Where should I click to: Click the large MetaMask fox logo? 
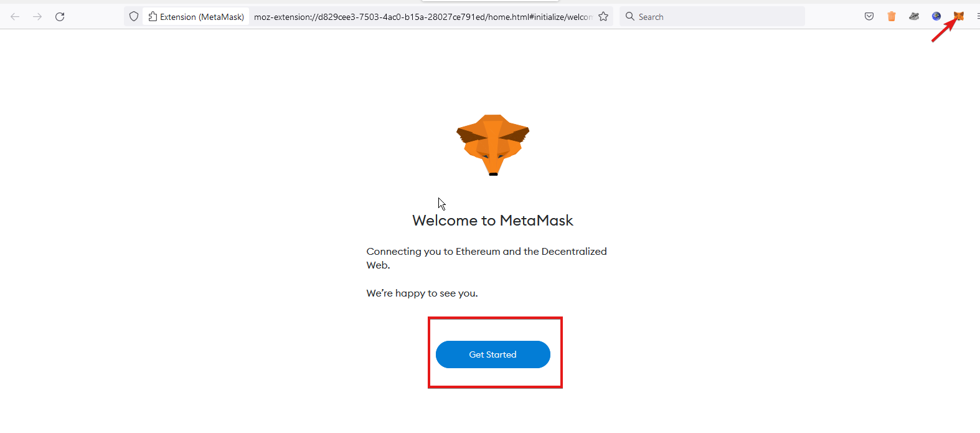[x=493, y=145]
